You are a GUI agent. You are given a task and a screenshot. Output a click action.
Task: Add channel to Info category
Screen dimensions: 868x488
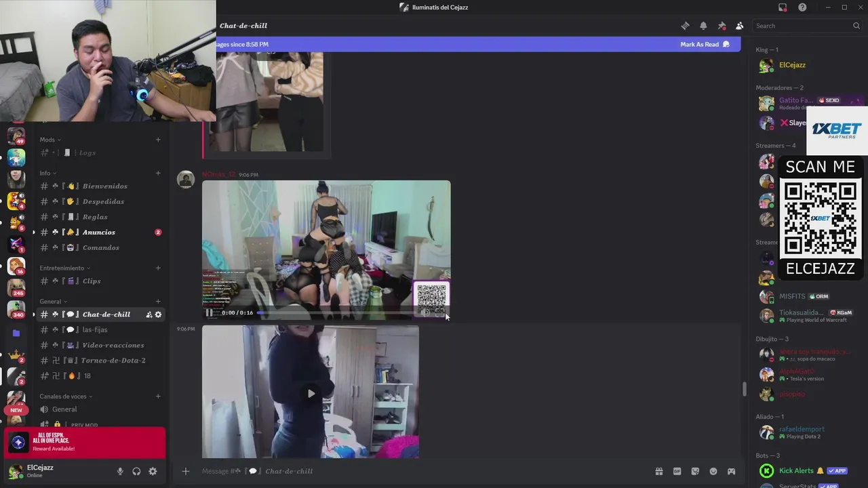[x=158, y=173]
